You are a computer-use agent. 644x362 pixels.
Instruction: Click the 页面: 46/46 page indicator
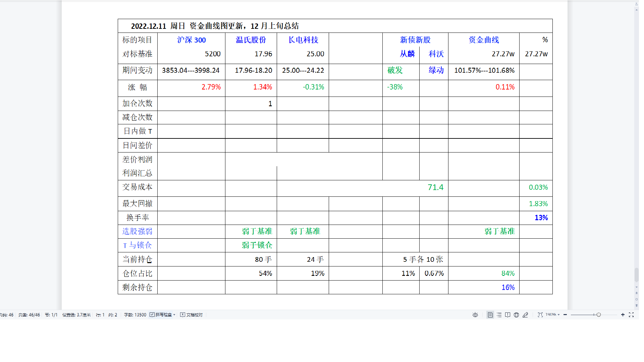29,315
